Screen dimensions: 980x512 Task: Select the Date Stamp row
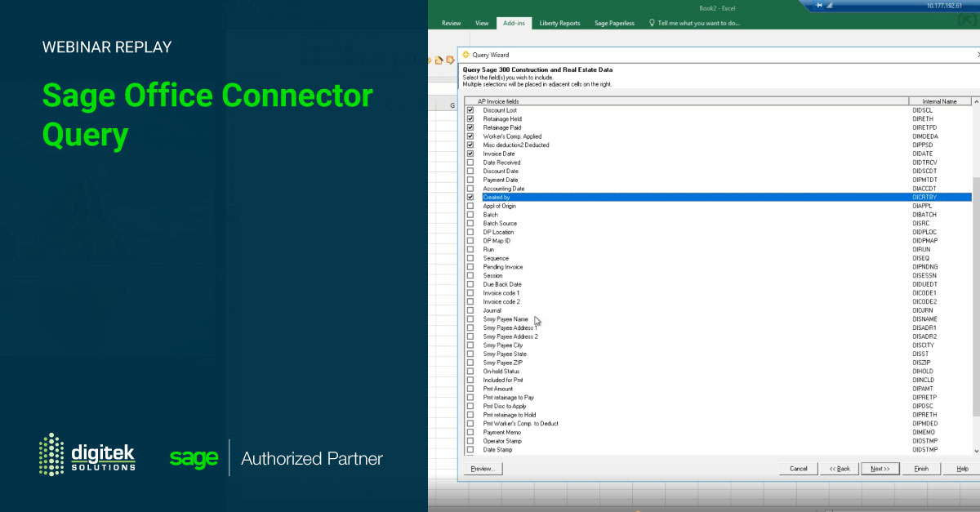(719, 450)
